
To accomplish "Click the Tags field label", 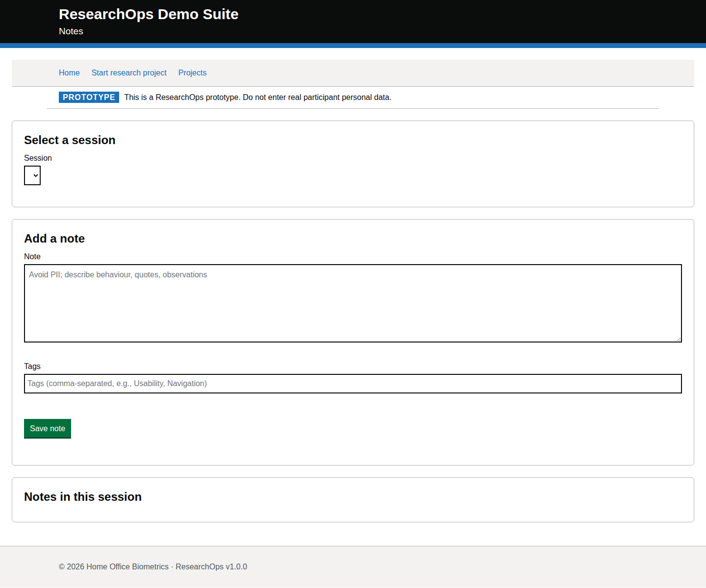I will [x=32, y=366].
